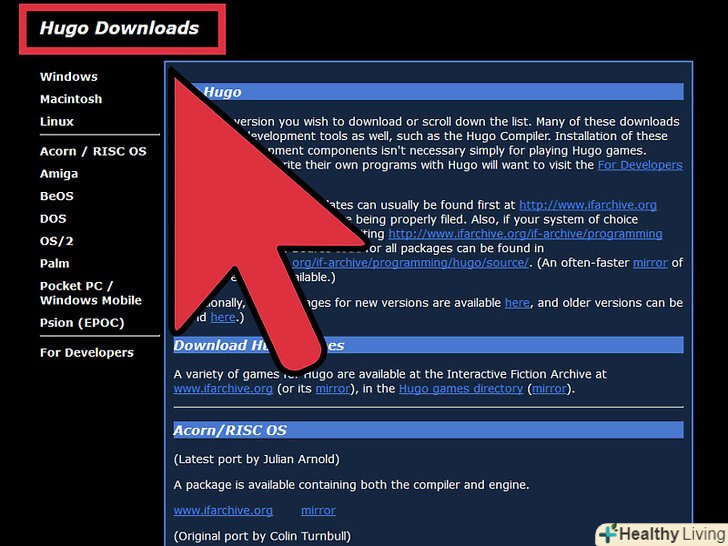Select Acorn / RISC OS in sidebar
This screenshot has width=728, height=546.
coord(93,151)
